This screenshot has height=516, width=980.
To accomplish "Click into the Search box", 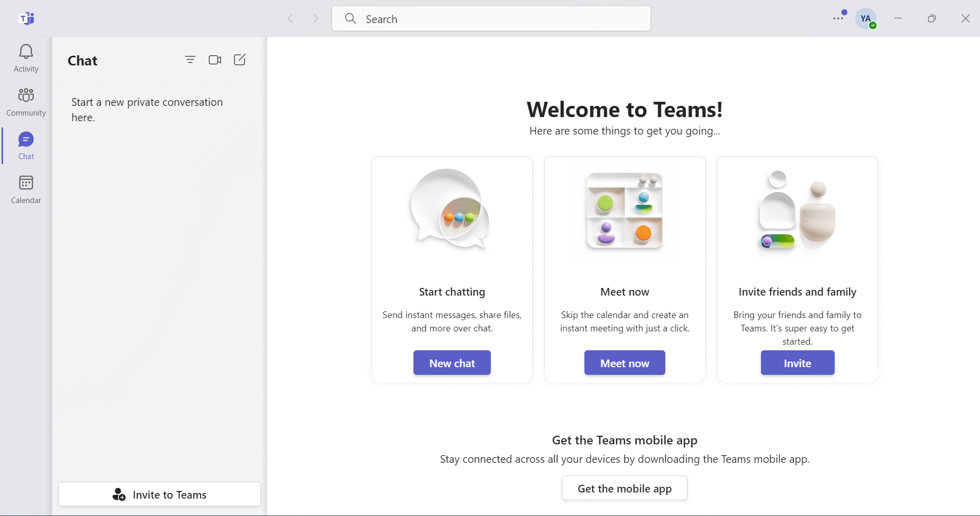I will (x=491, y=19).
